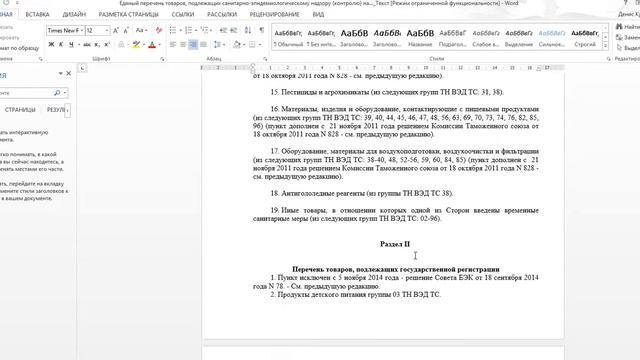The height and width of the screenshot is (360, 640).
Task: Expand highlight color dropdown arrow
Action: pyautogui.click(x=144, y=44)
